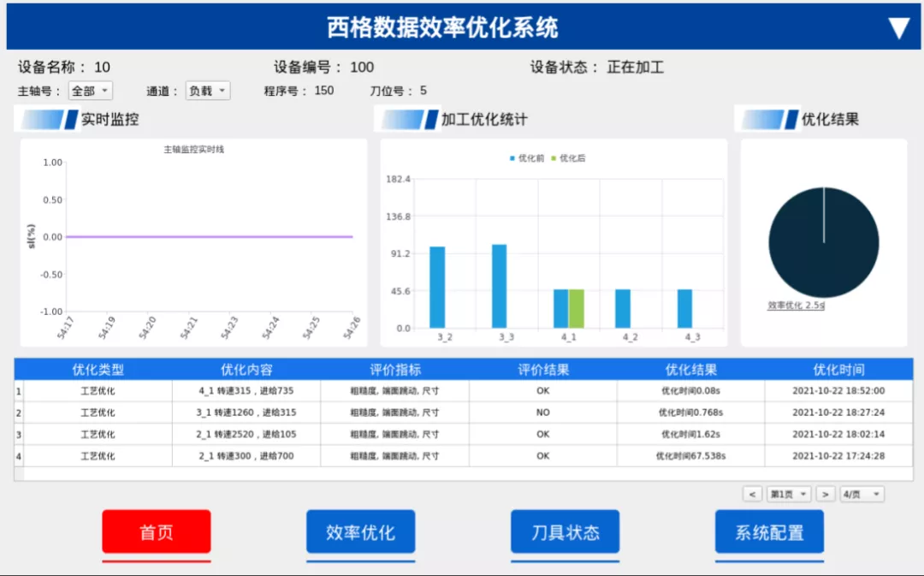Click the green 4_1 优化后 bar

[577, 308]
